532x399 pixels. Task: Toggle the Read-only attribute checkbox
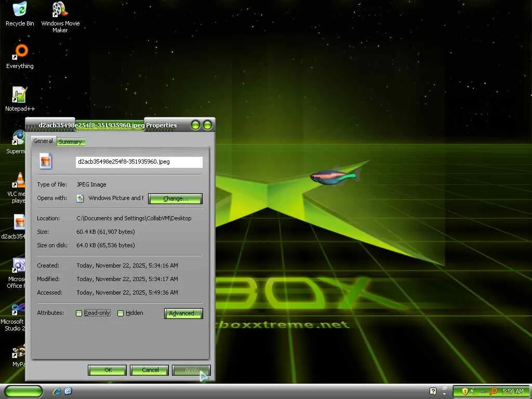(x=79, y=313)
